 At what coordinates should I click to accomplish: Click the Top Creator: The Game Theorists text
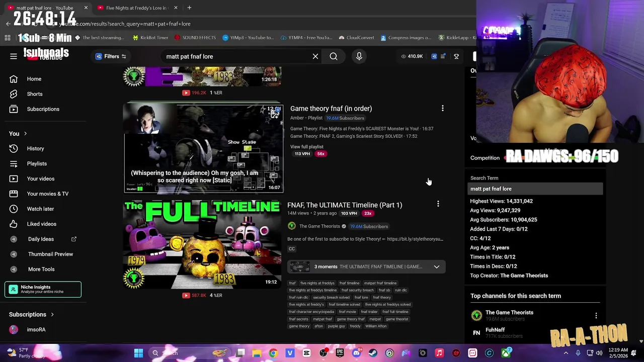(509, 276)
